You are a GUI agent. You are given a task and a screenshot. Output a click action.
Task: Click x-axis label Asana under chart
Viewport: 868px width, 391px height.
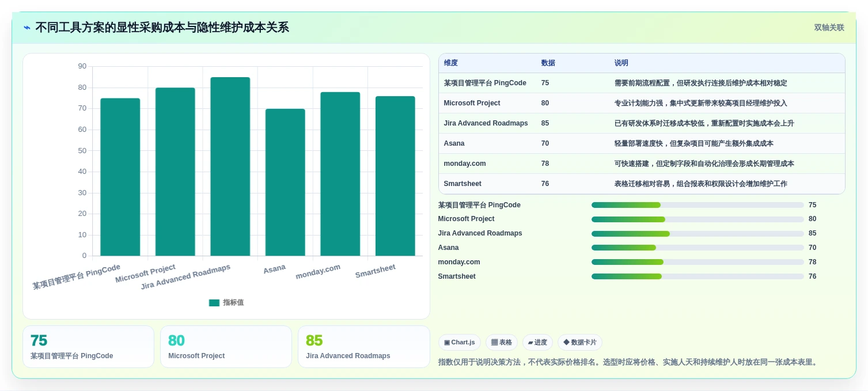275,269
